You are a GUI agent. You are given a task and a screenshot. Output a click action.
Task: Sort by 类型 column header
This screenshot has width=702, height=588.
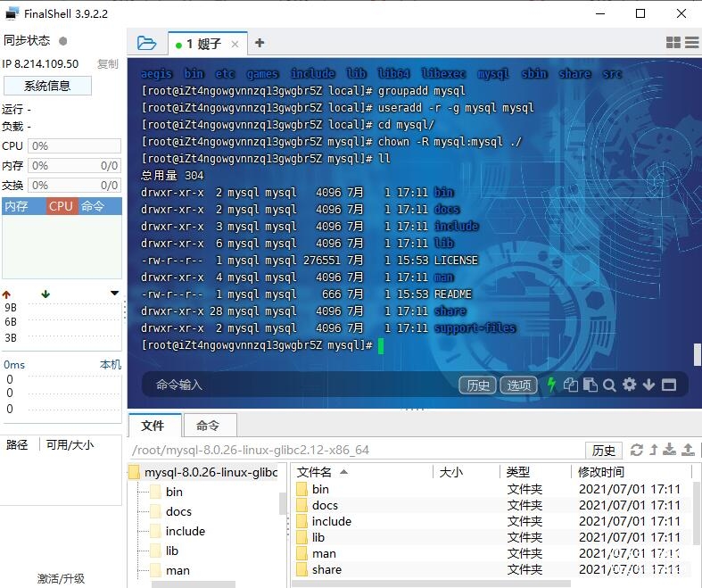[x=535, y=472]
